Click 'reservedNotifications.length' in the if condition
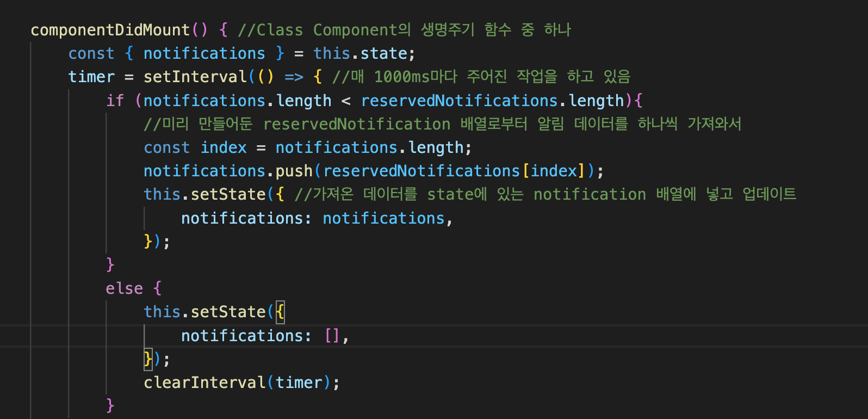The height and width of the screenshot is (419, 868). [x=493, y=101]
